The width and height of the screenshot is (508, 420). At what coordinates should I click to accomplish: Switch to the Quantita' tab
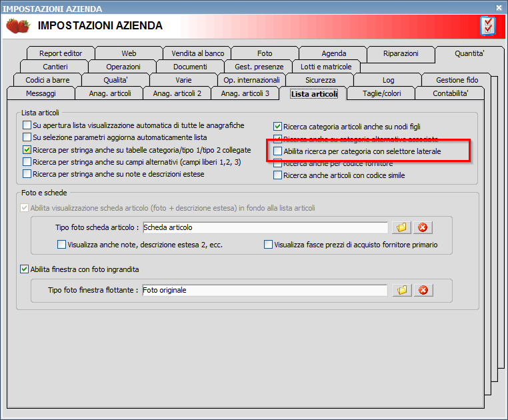click(x=469, y=53)
